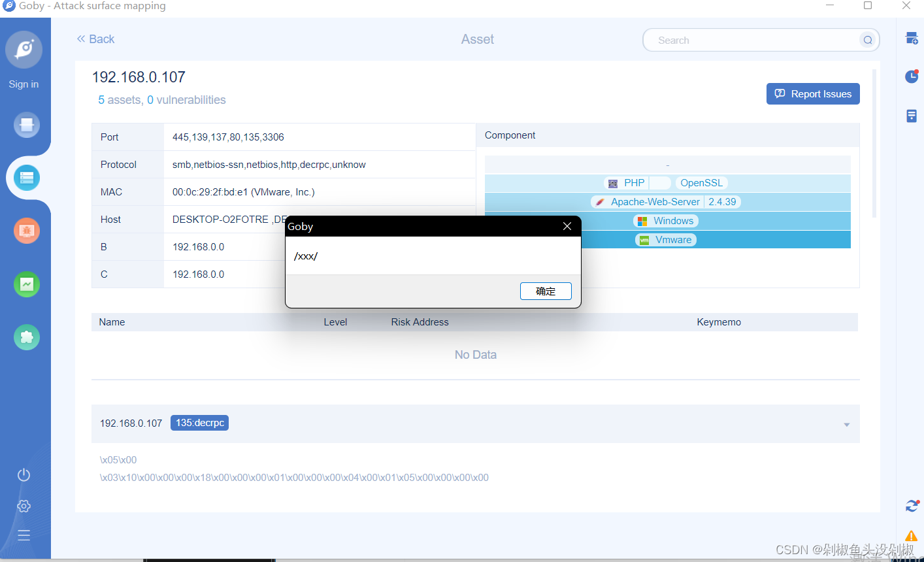Click the protocol value smb,netbios-ssn list
This screenshot has width=924, height=562.
pos(269,165)
